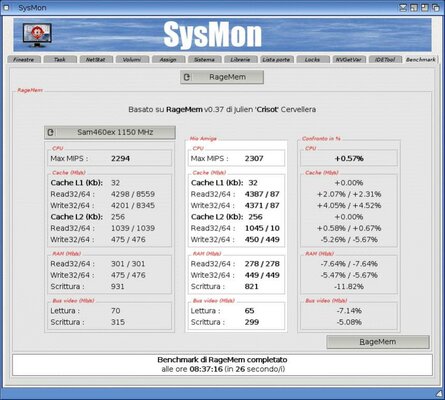The height and width of the screenshot is (400, 445).
Task: Click comparison value +0.58% / +0.67%
Action: pos(349,228)
